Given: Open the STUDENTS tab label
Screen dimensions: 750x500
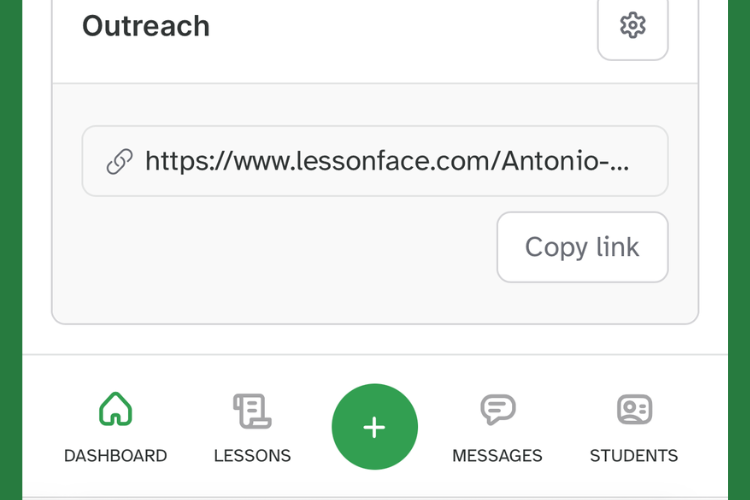Looking at the screenshot, I should (634, 456).
